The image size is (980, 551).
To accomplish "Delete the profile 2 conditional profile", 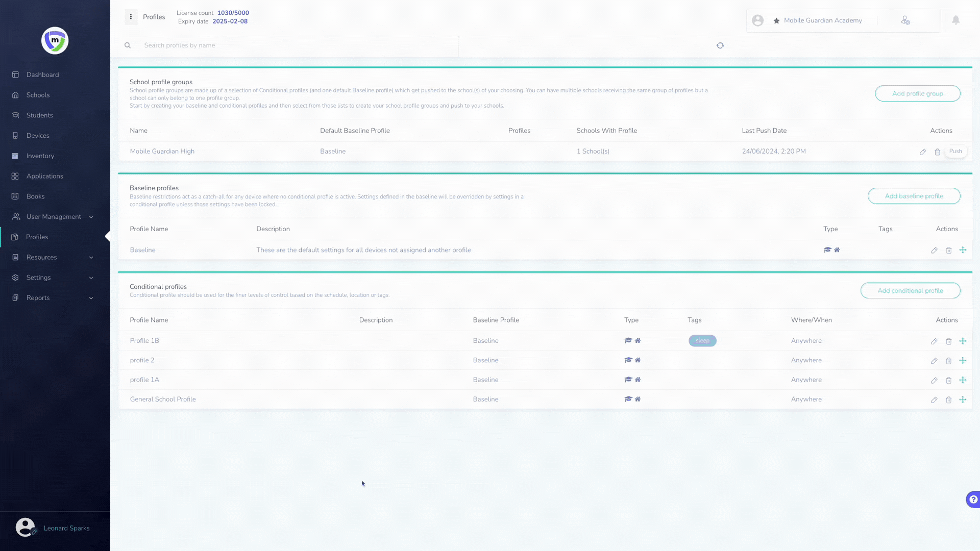I will (948, 361).
